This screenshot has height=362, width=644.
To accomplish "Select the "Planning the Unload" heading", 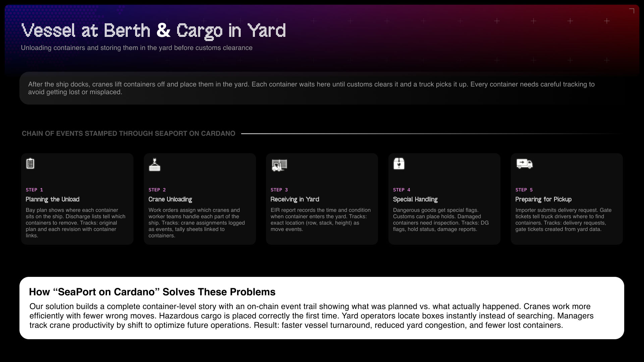I will (x=53, y=199).
